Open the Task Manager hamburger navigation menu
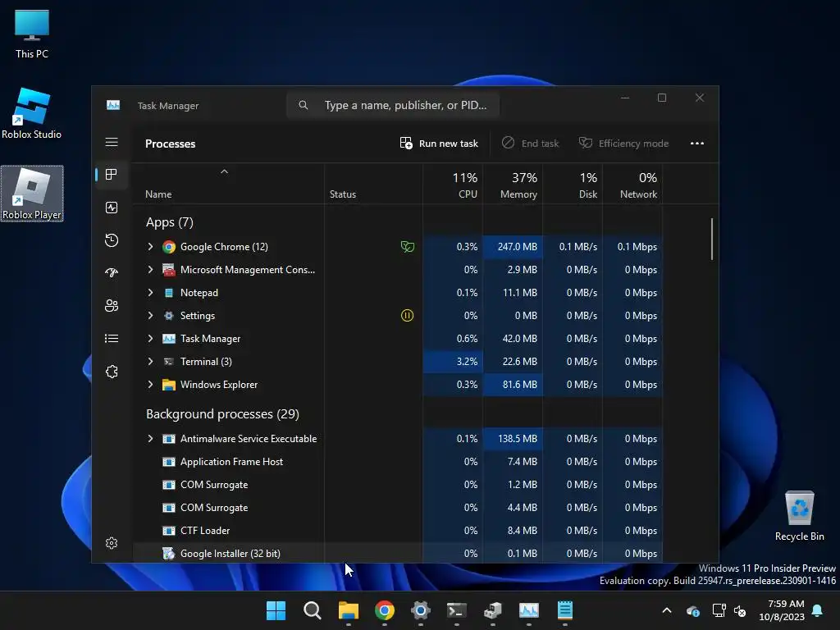Screen dimensions: 840x630 click(112, 142)
